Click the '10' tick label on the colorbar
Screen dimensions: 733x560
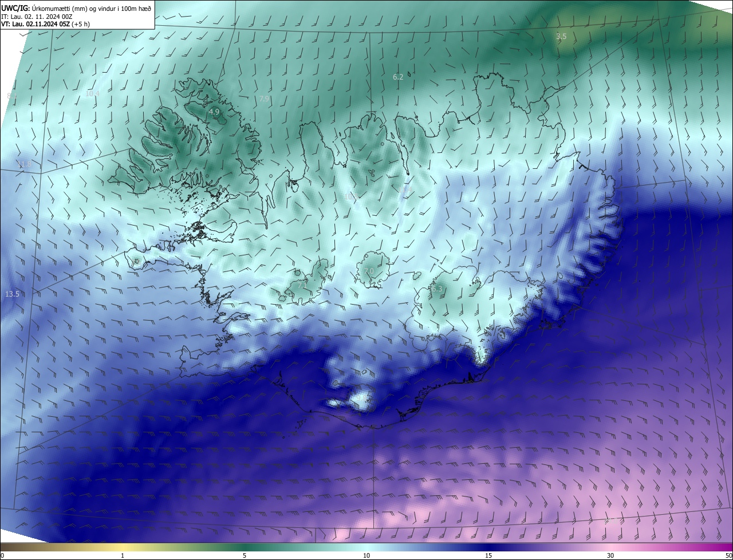point(366,555)
